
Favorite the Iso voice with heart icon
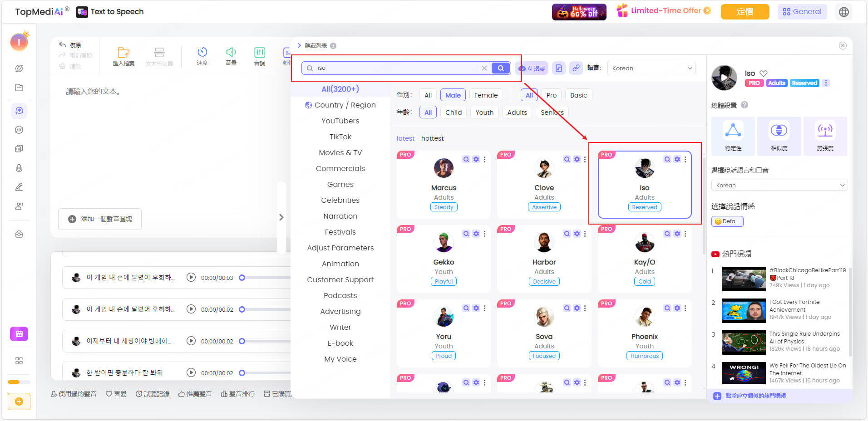tap(764, 73)
